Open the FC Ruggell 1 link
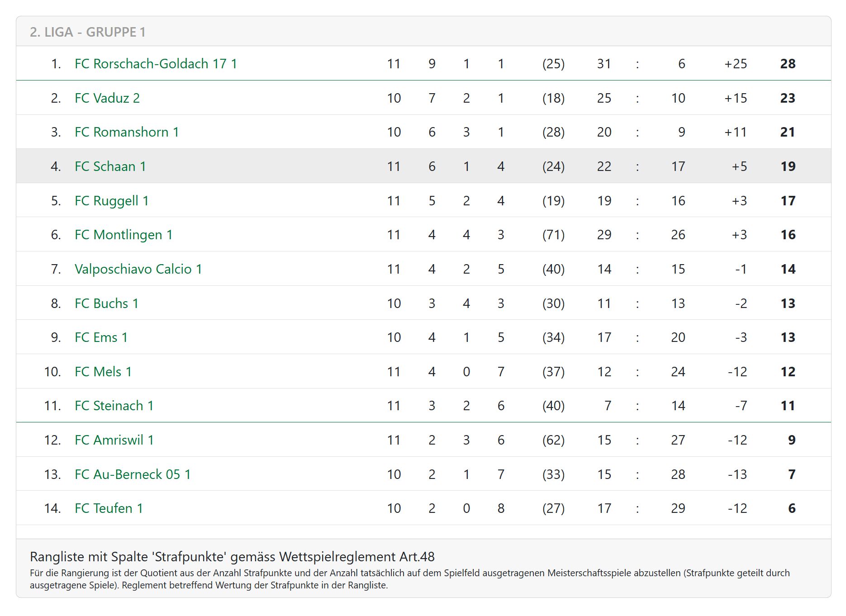This screenshot has width=846, height=616. pyautogui.click(x=112, y=201)
